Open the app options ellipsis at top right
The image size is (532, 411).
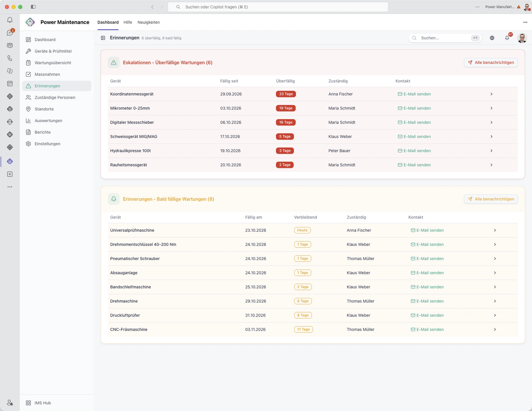[525, 22]
